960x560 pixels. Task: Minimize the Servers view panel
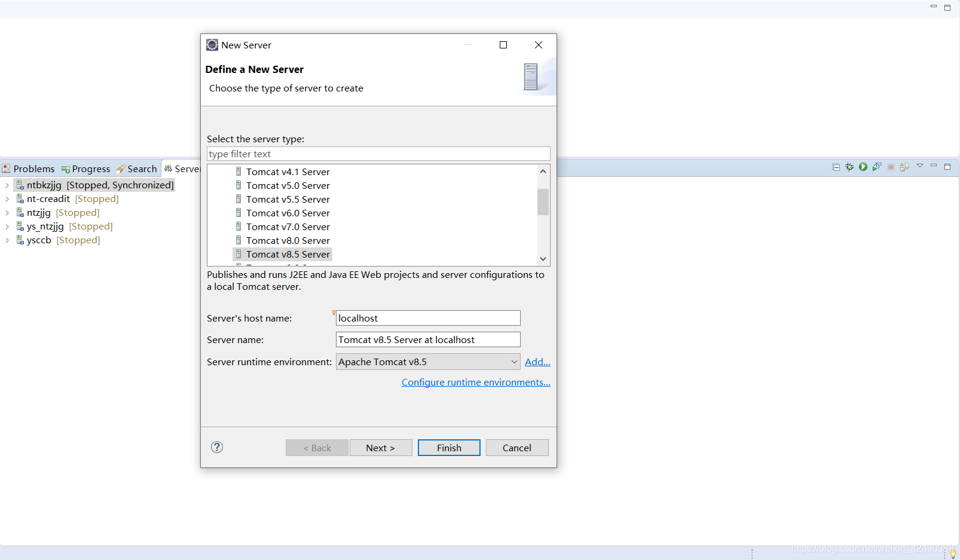click(934, 166)
